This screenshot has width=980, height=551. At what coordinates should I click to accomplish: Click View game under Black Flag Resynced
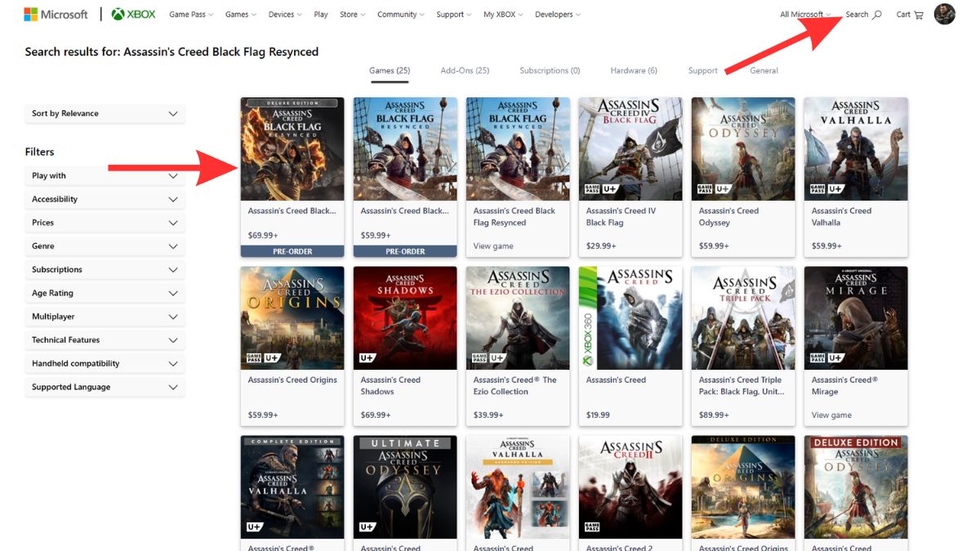(493, 247)
